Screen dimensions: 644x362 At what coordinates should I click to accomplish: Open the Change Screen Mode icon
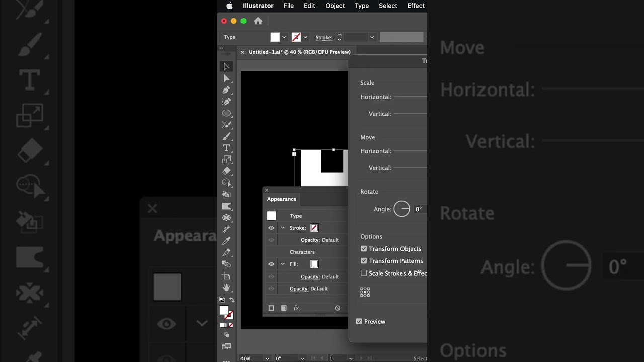(x=226, y=346)
